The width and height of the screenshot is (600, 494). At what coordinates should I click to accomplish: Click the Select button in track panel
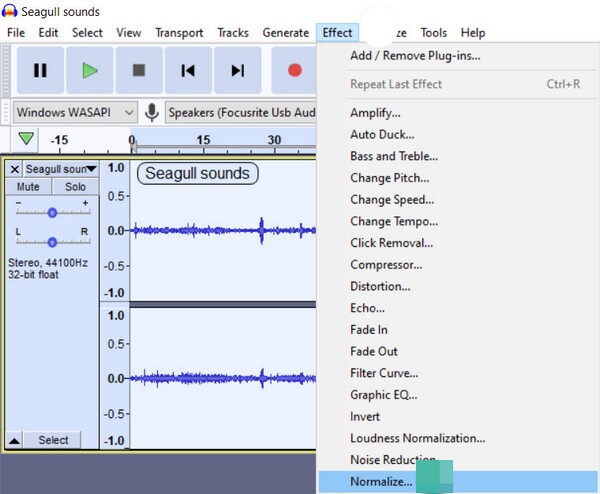pyautogui.click(x=53, y=440)
